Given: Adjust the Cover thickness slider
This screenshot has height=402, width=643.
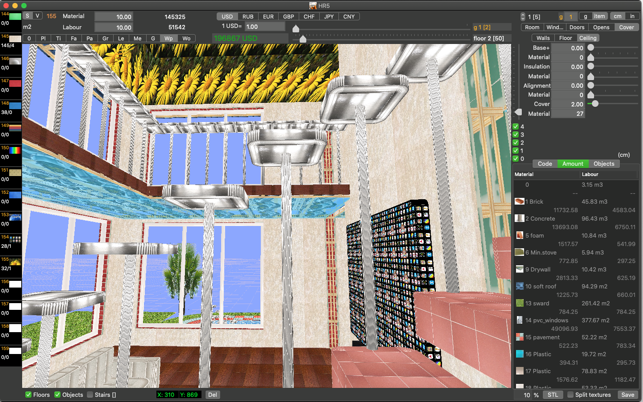Looking at the screenshot, I should tap(595, 104).
